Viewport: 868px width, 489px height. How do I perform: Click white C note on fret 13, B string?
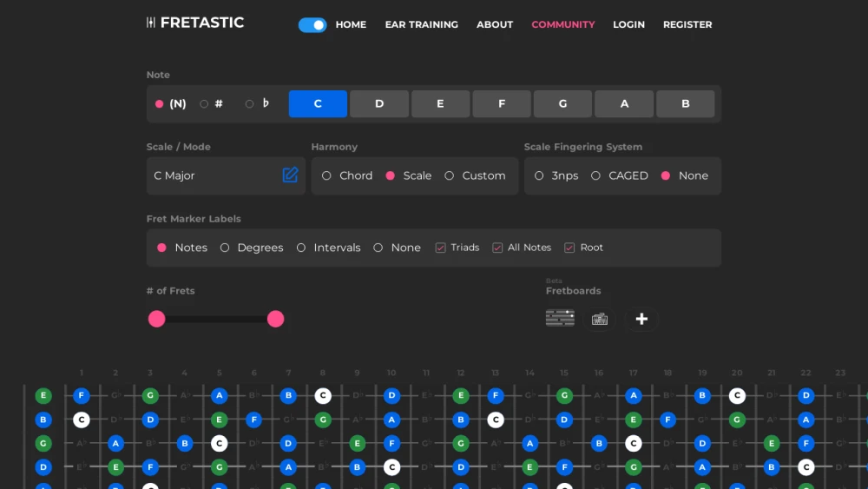(x=496, y=420)
